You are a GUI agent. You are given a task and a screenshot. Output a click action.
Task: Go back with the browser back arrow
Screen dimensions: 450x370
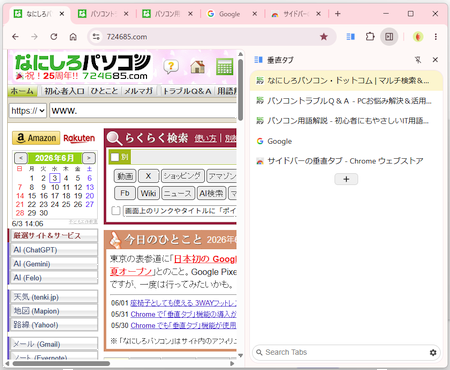pyautogui.click(x=15, y=37)
